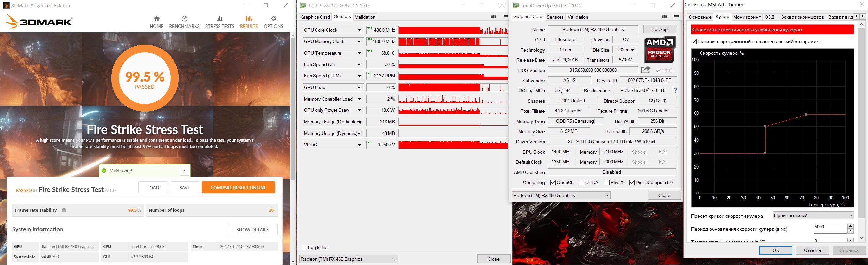Close the GPU-Z Graphics Card window with Close button
Screen dimensions: 868x265
pos(664,195)
